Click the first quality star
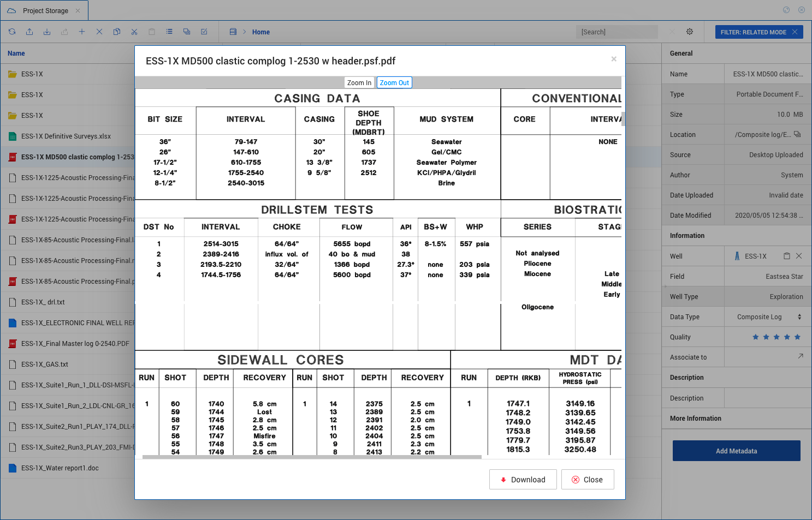 (x=756, y=337)
